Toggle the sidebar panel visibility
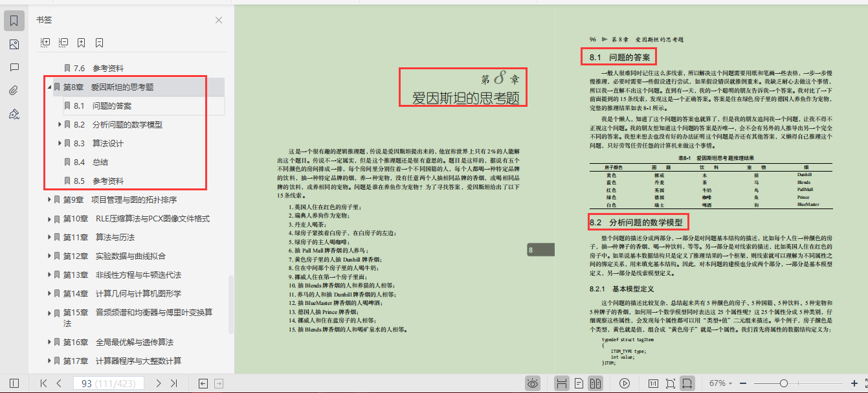This screenshot has height=393, width=868. [x=14, y=383]
